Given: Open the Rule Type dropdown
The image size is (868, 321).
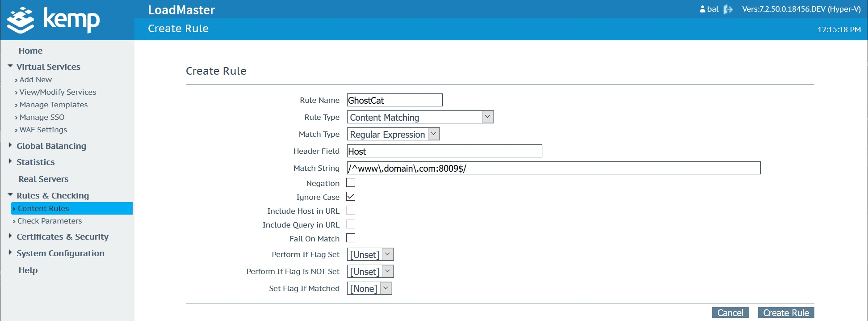Looking at the screenshot, I should pos(420,117).
